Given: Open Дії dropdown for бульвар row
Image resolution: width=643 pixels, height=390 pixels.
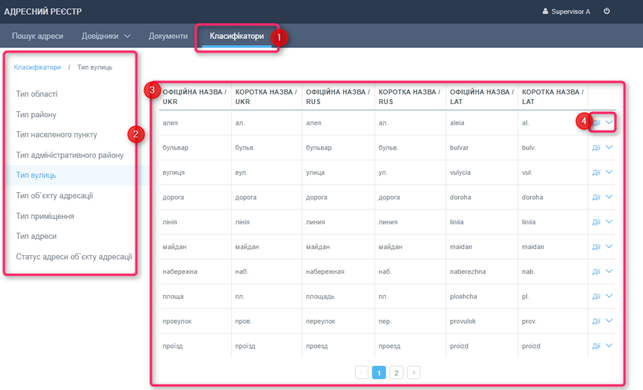Looking at the screenshot, I should pyautogui.click(x=602, y=147).
